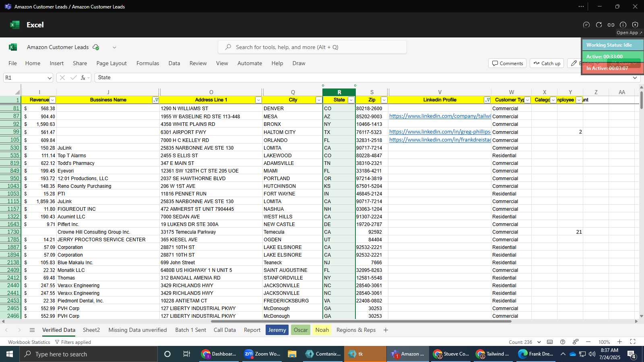Click the Comments button

(x=508, y=64)
